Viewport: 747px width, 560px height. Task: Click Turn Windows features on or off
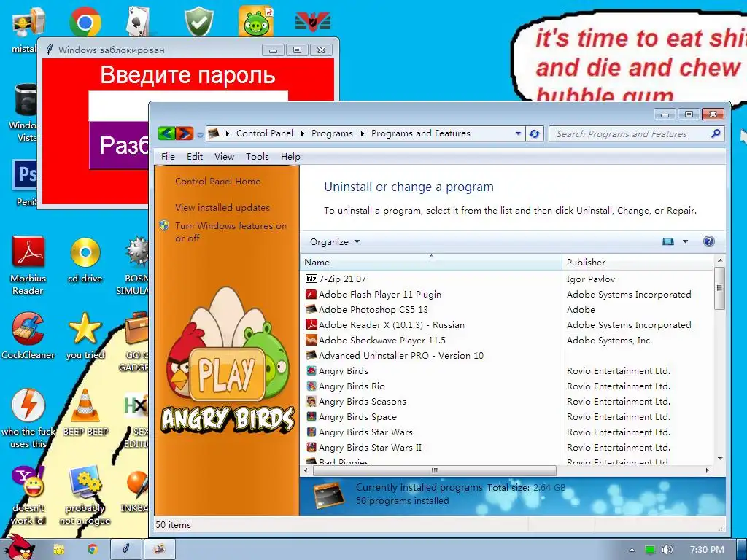(x=231, y=232)
